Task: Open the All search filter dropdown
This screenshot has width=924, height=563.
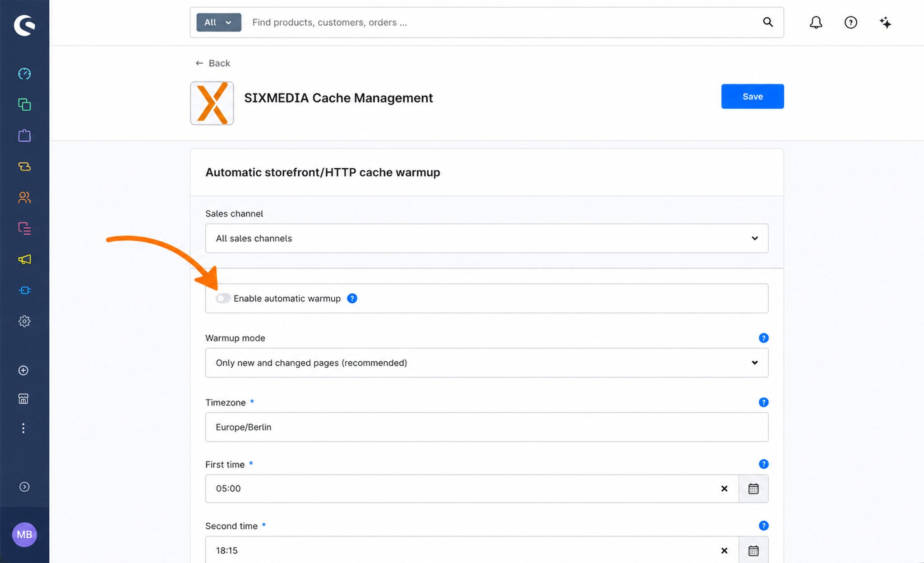Action: pyautogui.click(x=219, y=23)
